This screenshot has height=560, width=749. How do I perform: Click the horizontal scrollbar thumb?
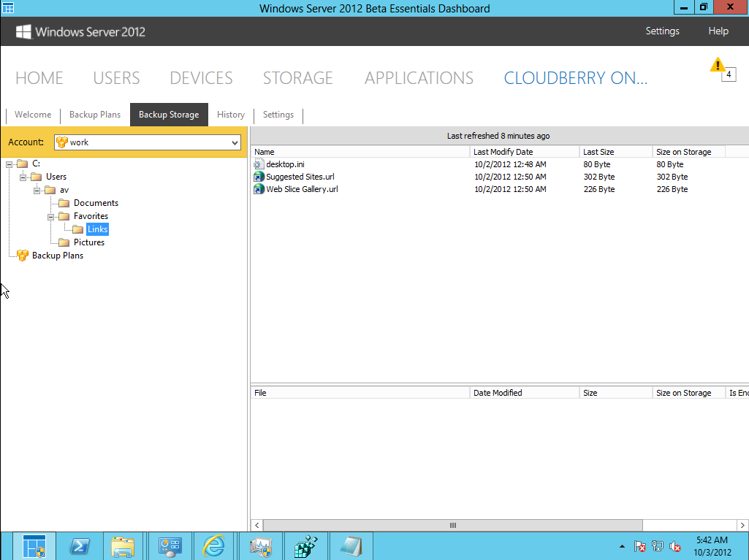point(453,525)
